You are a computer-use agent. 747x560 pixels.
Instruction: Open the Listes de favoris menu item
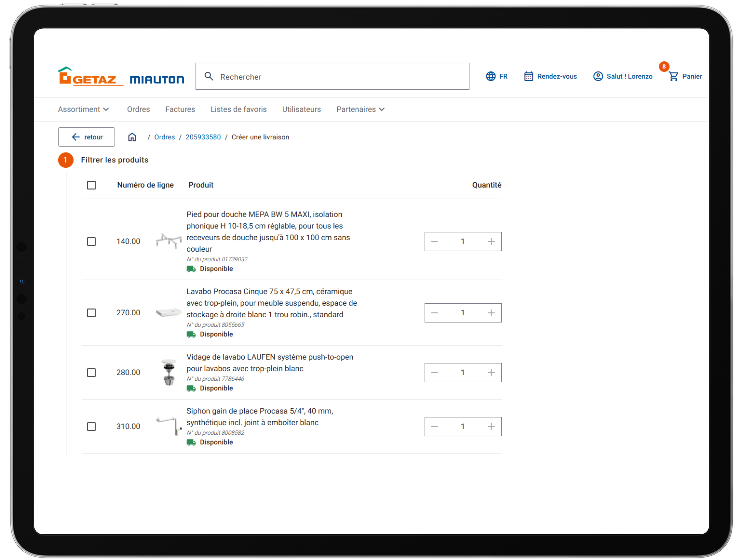(239, 109)
